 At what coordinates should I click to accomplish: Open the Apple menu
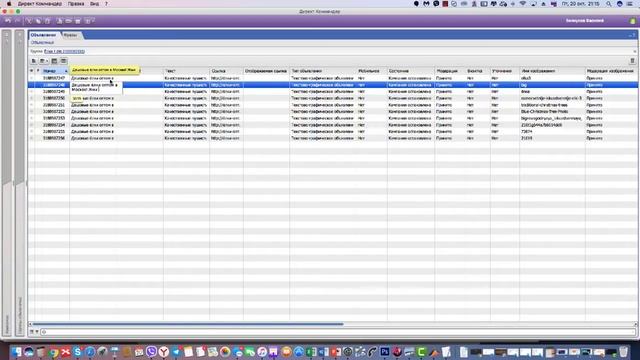(x=9, y=4)
